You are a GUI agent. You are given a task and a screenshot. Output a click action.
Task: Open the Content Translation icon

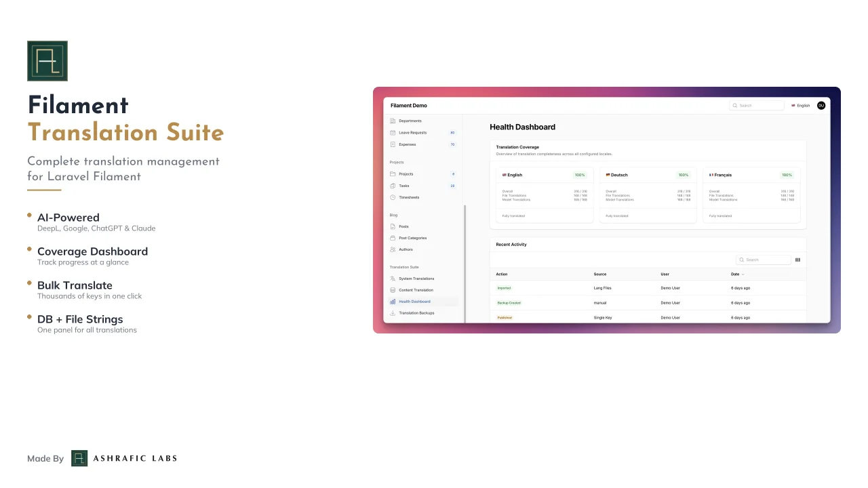tap(393, 290)
